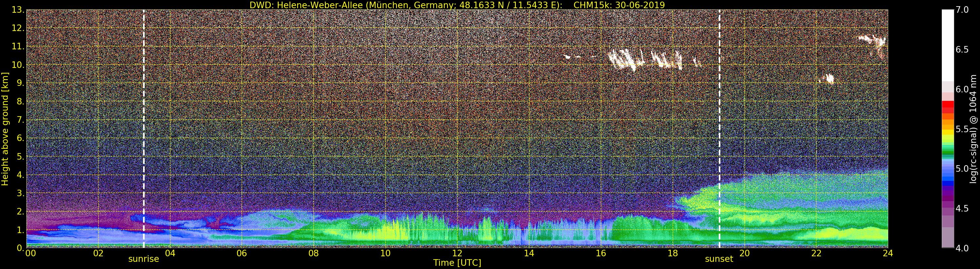Click the x-axis tick label '00'
This screenshot has height=269, width=980.
coord(30,253)
